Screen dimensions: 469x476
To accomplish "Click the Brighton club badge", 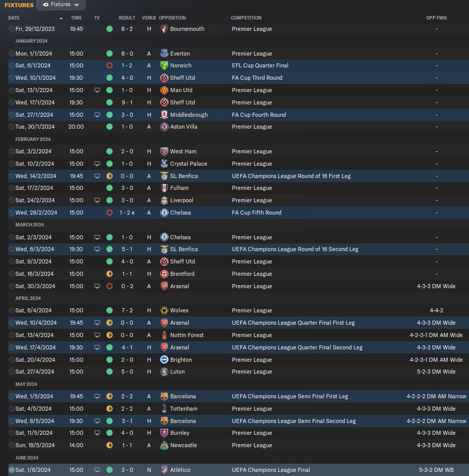I will coord(164,360).
